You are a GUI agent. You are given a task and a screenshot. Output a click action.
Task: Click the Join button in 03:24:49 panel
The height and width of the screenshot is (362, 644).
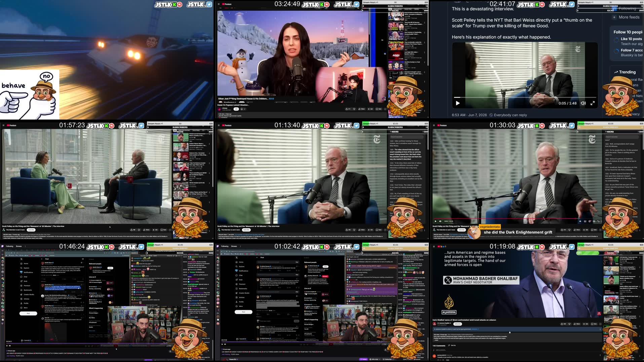pos(236,109)
